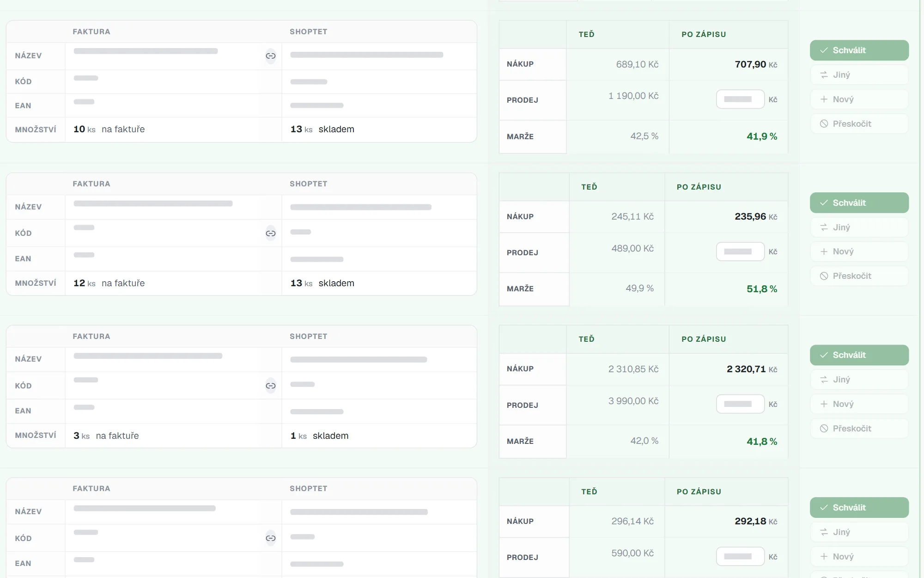Click link icon in the 2 310,85 Kč card's KÓD row
Image resolution: width=924 pixels, height=578 pixels.
(x=271, y=386)
